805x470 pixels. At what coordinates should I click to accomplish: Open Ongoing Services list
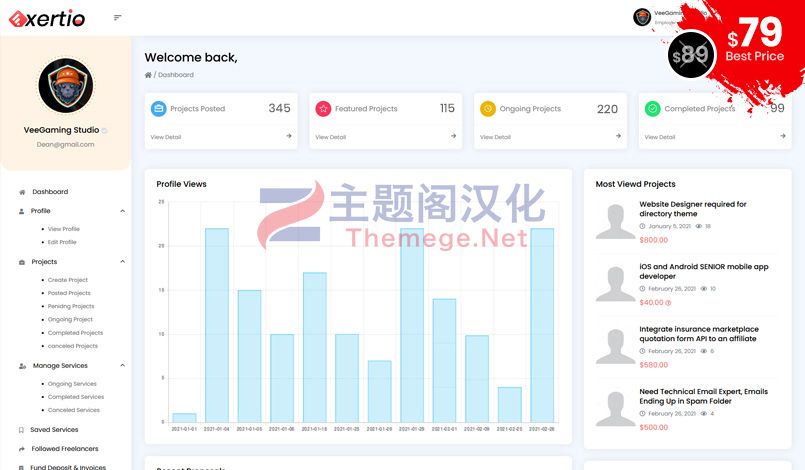coord(72,384)
